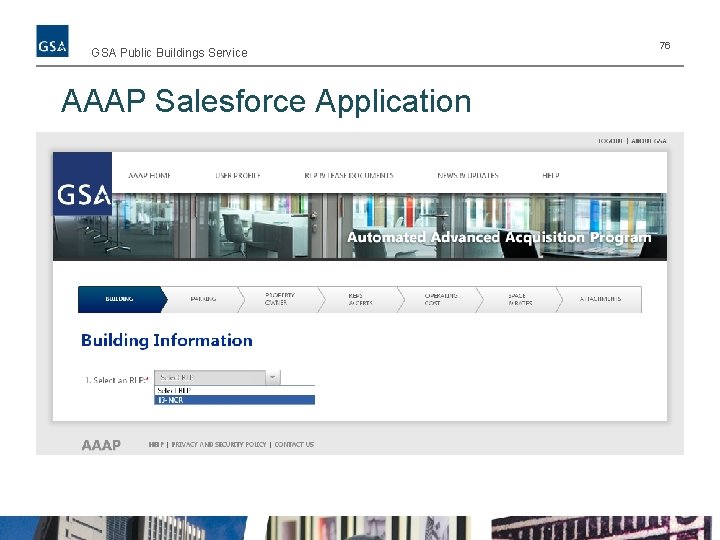This screenshot has width=720, height=540.
Task: Click the GSA logo on the slide's top left
Action: point(52,41)
